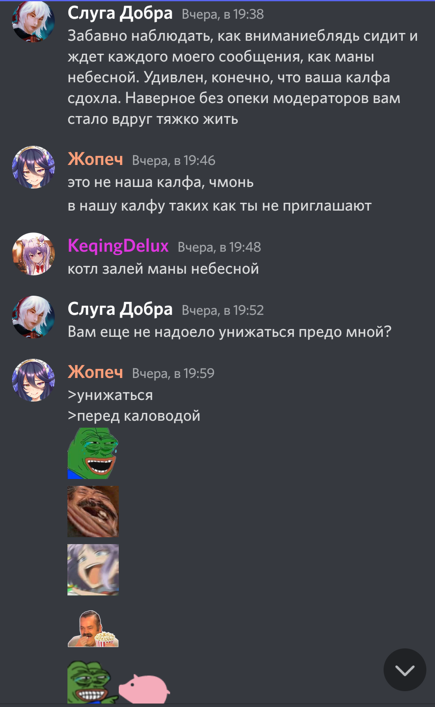Open Жопеч username at 19:46
The width and height of the screenshot is (435, 707).
(95, 159)
